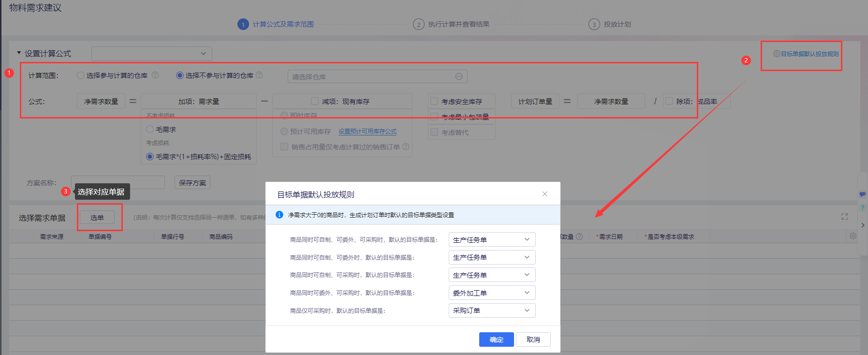Click 需求来源 column header
Screen dimensions: 868x355
coord(52,237)
